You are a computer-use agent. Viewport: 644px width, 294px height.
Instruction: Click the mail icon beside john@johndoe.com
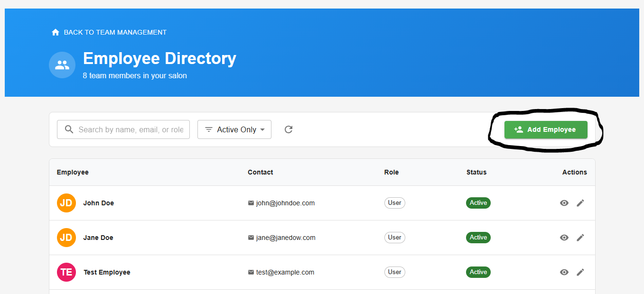pyautogui.click(x=251, y=203)
